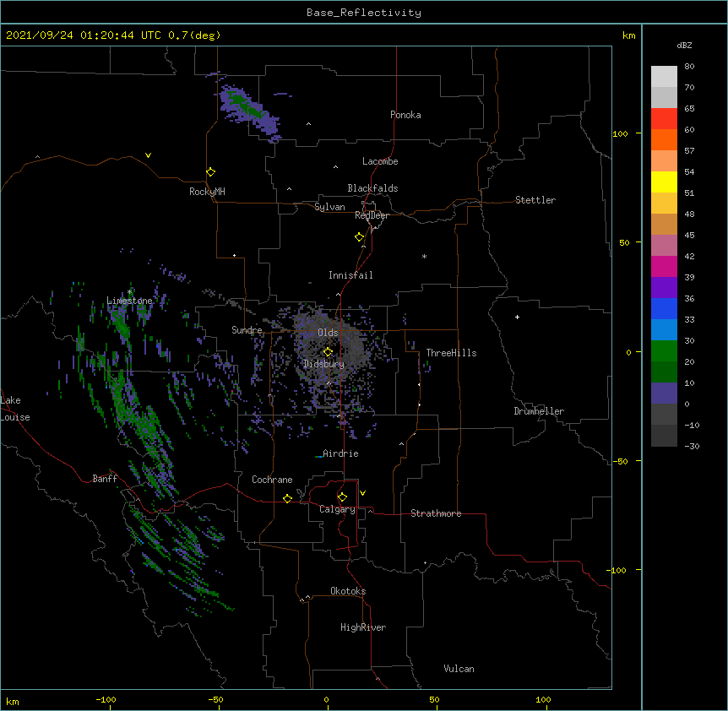Screen dimensions: 728x711
Task: Click the Base_Reflectivity title text
Action: (x=364, y=13)
